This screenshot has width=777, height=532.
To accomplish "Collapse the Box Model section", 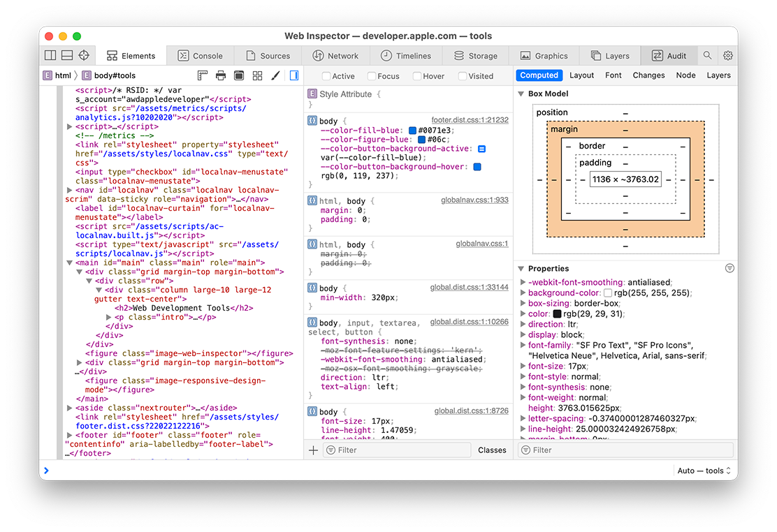I will [x=521, y=94].
